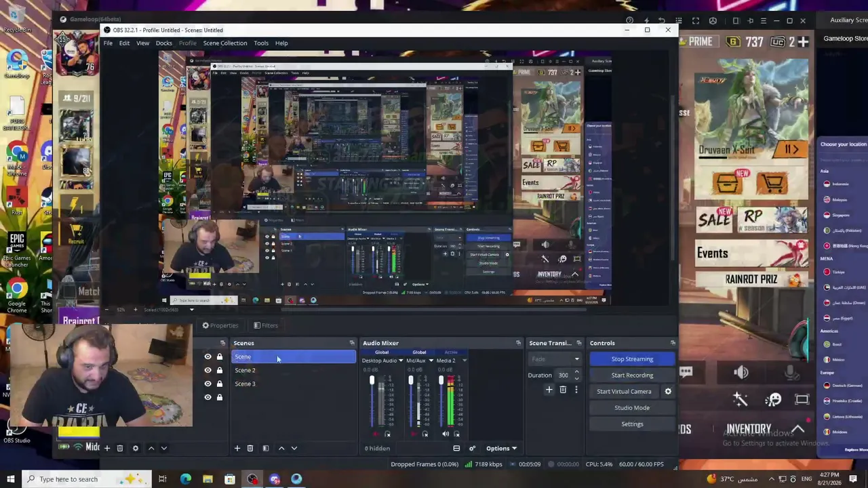The width and height of the screenshot is (868, 488).
Task: Open the Scene Collection menu
Action: [225, 43]
